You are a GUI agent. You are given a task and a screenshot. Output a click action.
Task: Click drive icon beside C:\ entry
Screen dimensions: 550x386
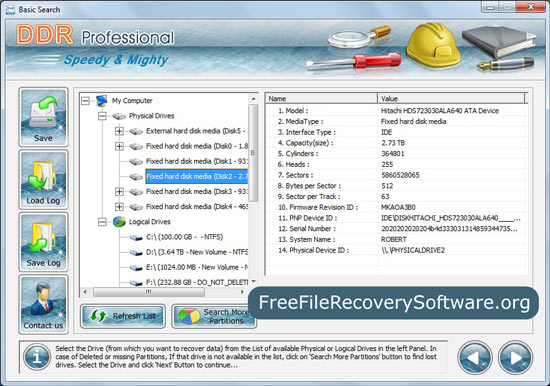coord(136,238)
